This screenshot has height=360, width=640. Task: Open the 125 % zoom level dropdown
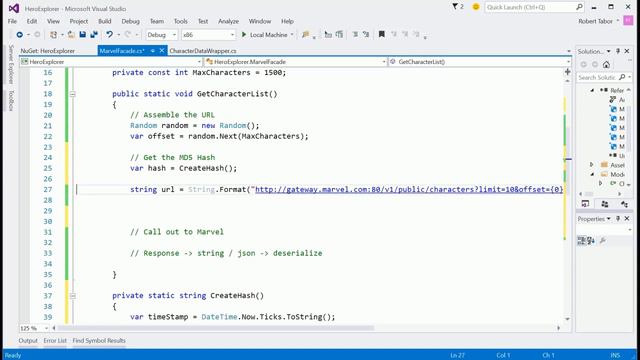point(46,328)
